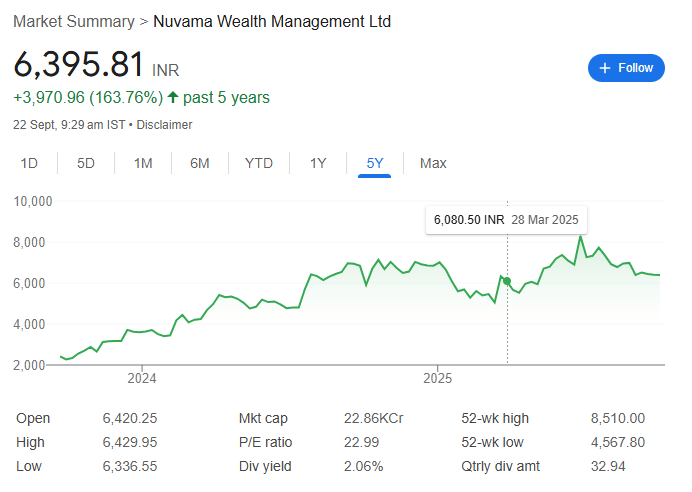Click the green data point marker on chart

[x=507, y=281]
